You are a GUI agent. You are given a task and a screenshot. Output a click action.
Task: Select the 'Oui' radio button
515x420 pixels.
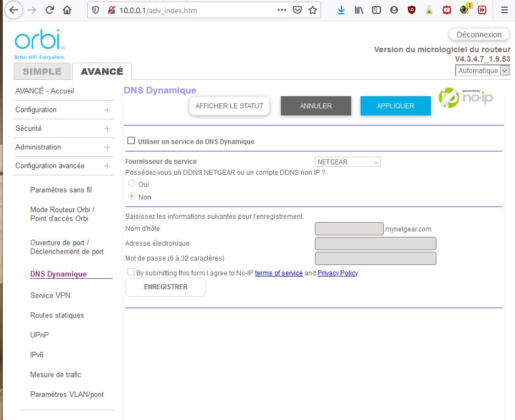click(132, 184)
